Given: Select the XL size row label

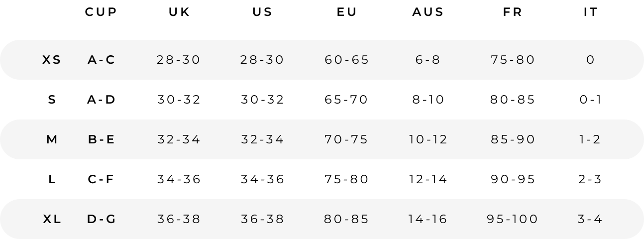Looking at the screenshot, I should pyautogui.click(x=52, y=219).
